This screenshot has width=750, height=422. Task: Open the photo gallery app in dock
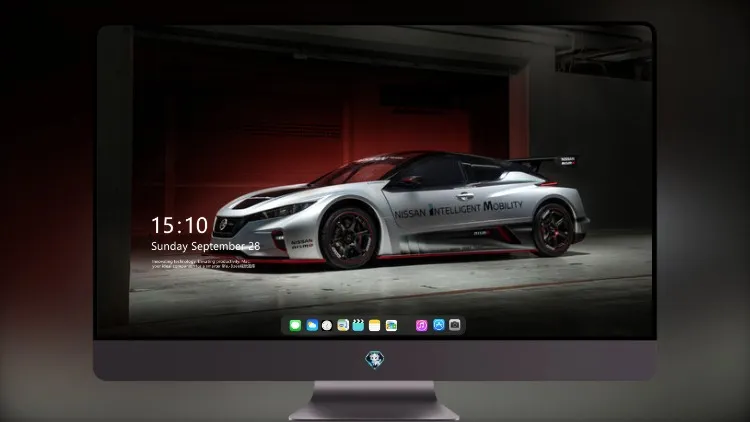pos(391,326)
